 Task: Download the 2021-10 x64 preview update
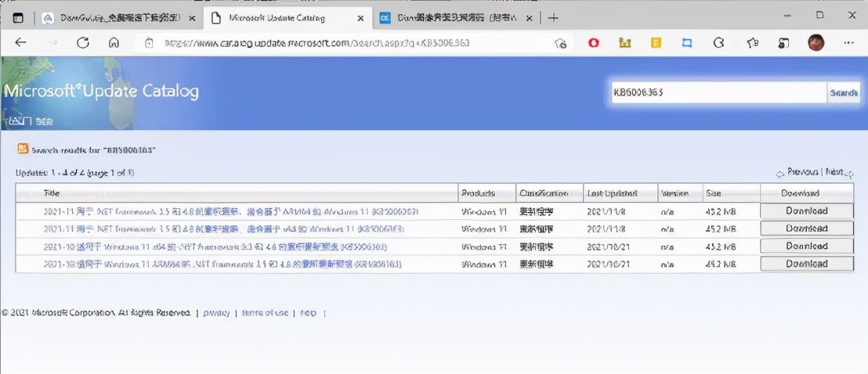point(807,246)
